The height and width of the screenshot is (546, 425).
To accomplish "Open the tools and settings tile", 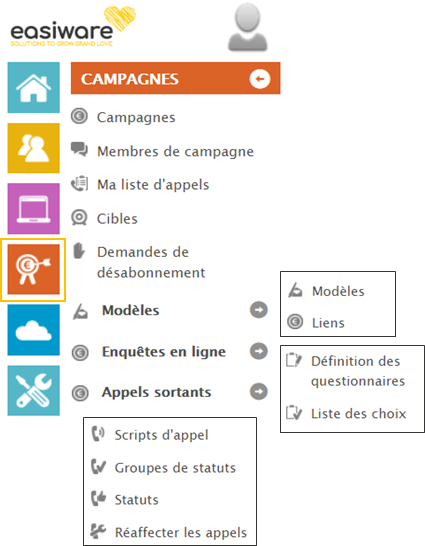I will point(33,390).
